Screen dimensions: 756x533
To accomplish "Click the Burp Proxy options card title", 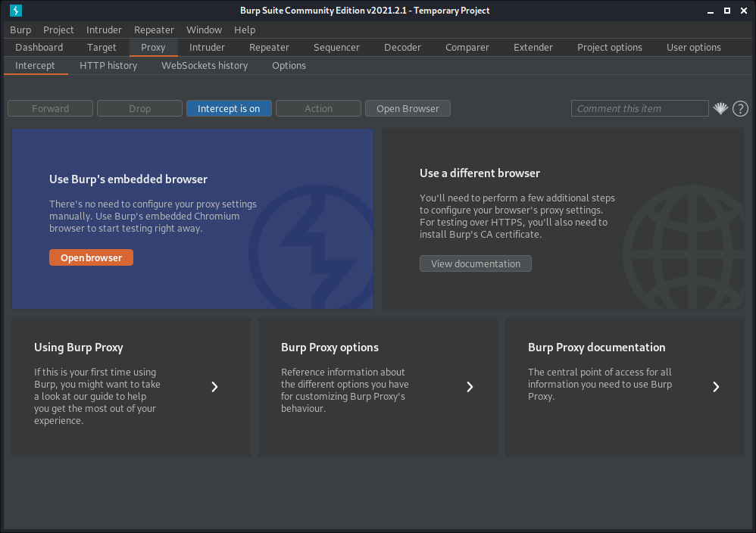I will click(330, 348).
